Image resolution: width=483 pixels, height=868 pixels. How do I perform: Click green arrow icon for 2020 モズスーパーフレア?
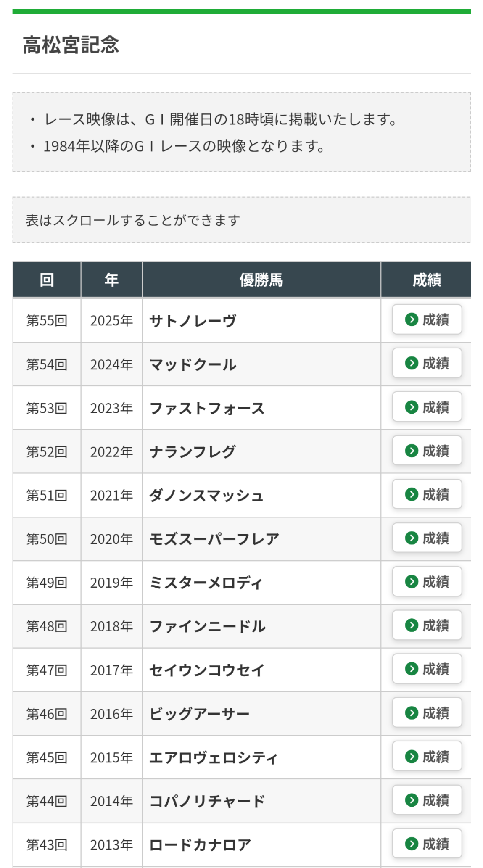click(x=412, y=538)
